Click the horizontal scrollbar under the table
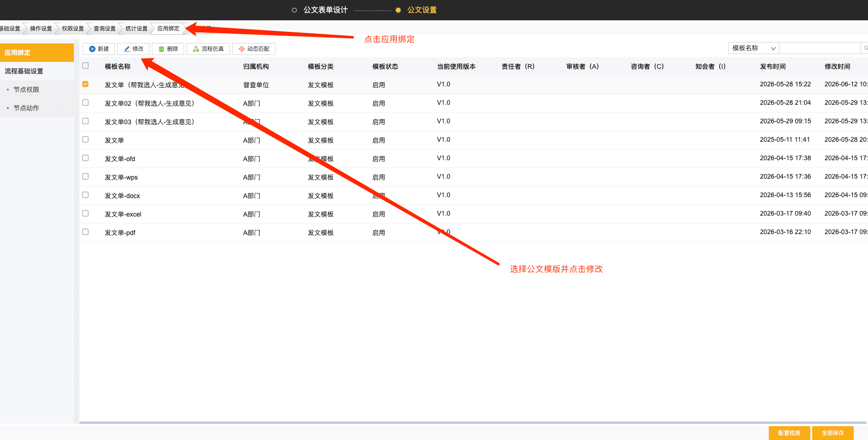The image size is (868, 440). [473, 422]
